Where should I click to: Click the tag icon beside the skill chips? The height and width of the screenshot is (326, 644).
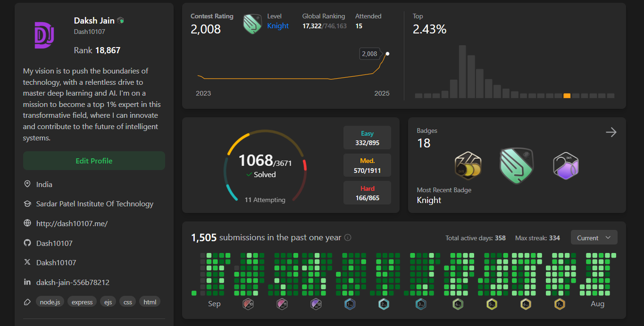pos(27,302)
